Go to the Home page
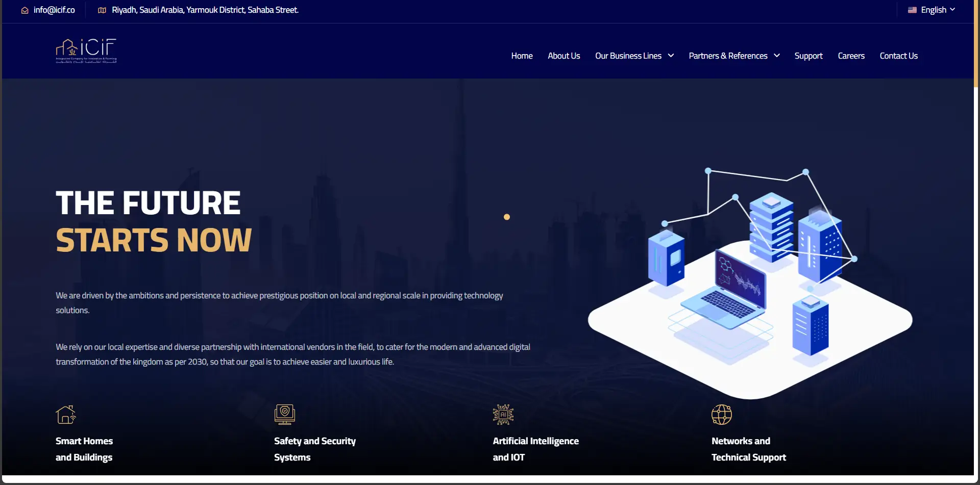The image size is (980, 485). click(x=522, y=56)
